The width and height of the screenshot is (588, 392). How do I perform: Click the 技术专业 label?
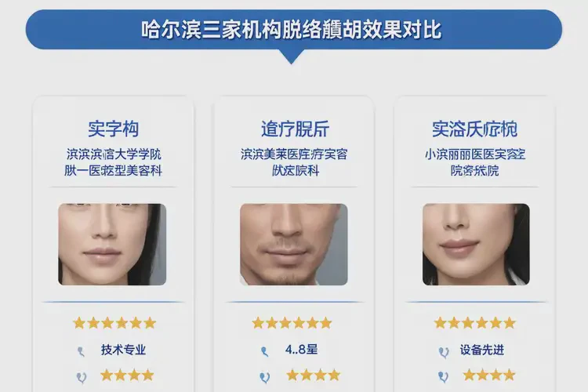pos(123,350)
